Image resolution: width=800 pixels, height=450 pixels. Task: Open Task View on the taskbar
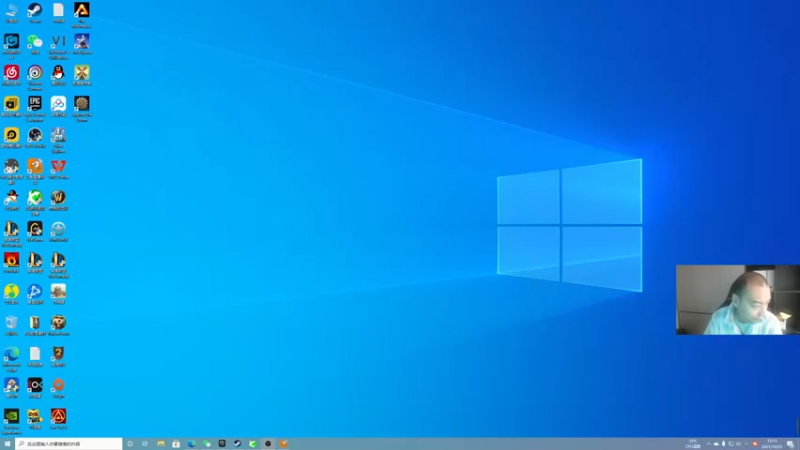pyautogui.click(x=145, y=444)
